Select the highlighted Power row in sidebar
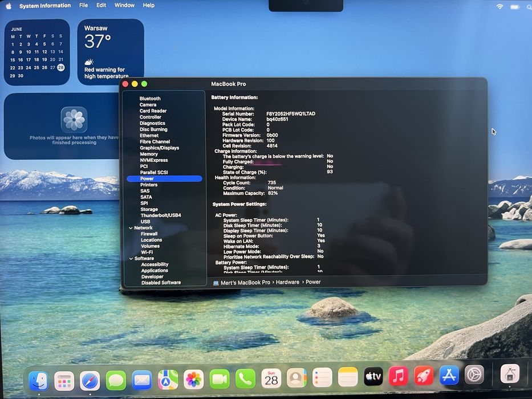532x399 pixels. [165, 178]
